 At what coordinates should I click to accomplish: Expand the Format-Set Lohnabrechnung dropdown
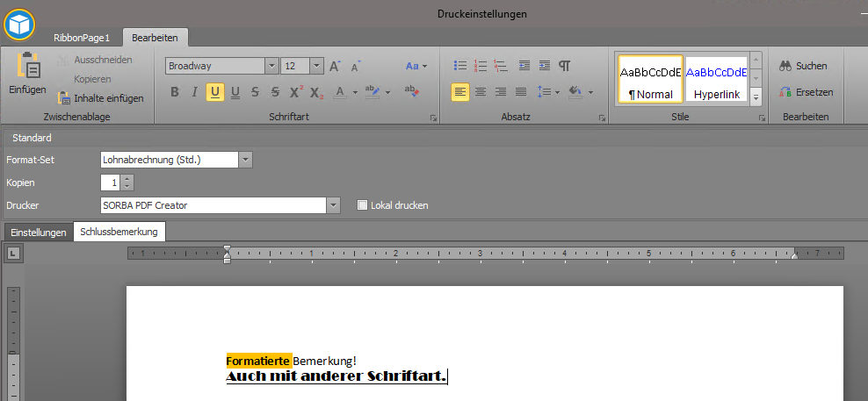point(245,160)
